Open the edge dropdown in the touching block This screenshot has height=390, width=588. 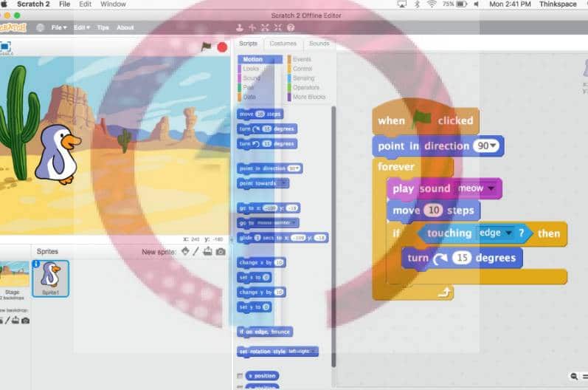point(508,233)
